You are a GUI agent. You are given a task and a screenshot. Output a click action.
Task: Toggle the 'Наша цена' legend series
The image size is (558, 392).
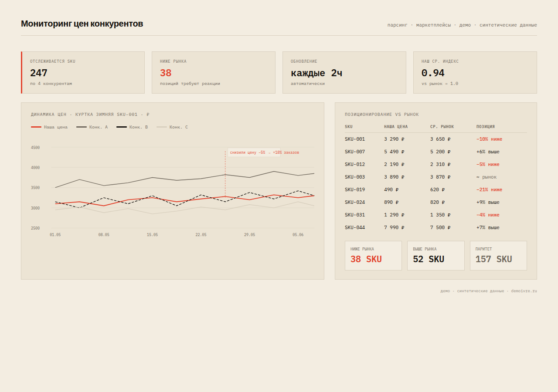tap(49, 127)
